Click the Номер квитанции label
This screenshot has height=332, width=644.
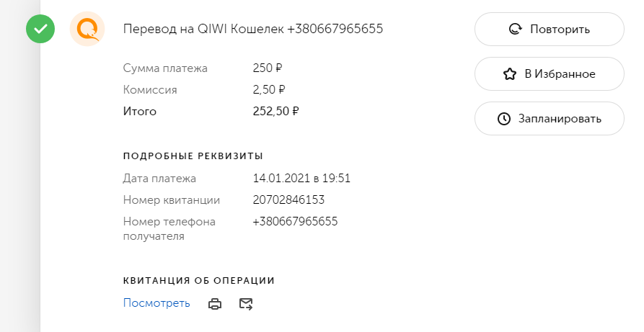tap(172, 200)
